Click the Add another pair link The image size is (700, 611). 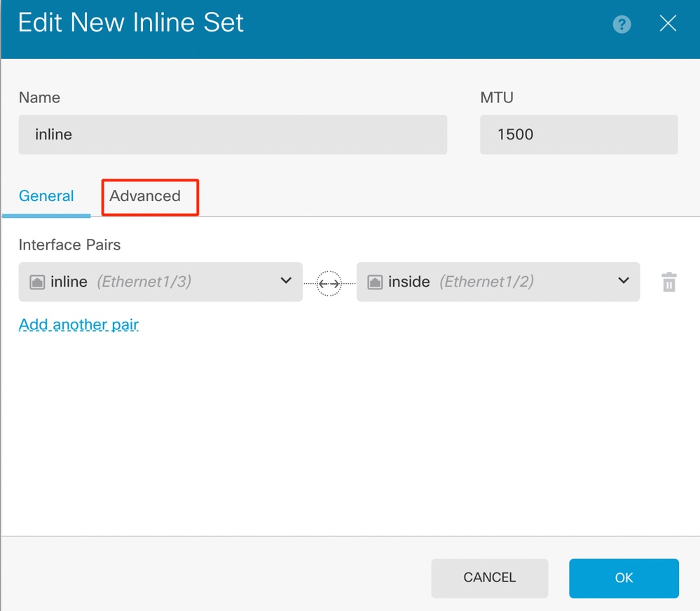[x=78, y=324]
